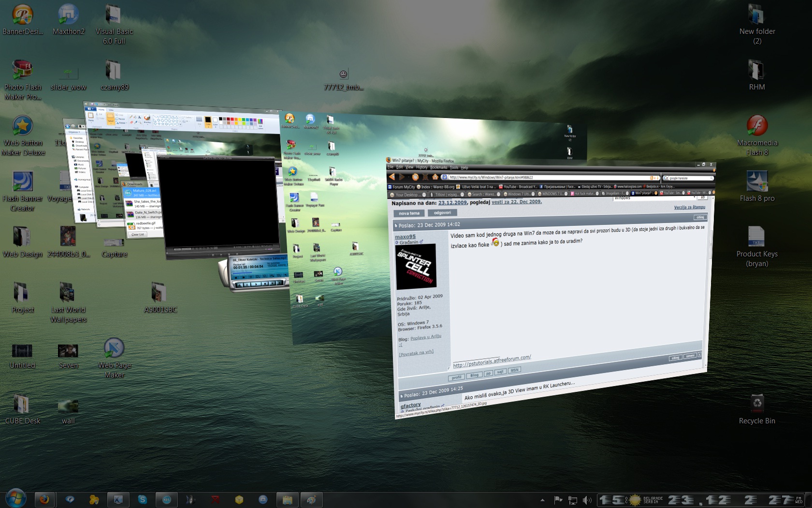The width and height of the screenshot is (812, 508).
Task: Select the Web Page Maker desktop shortcut
Action: tap(115, 358)
